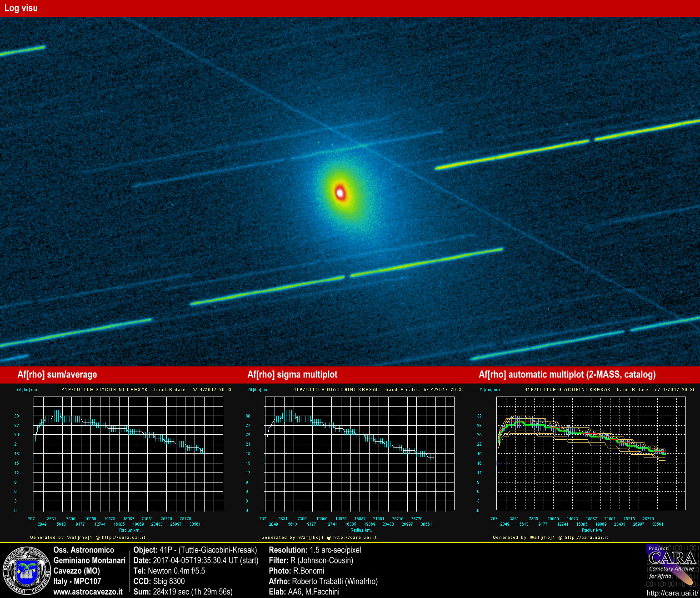
Task: Click the Date 2017-04-05 text line
Action: tap(196, 560)
